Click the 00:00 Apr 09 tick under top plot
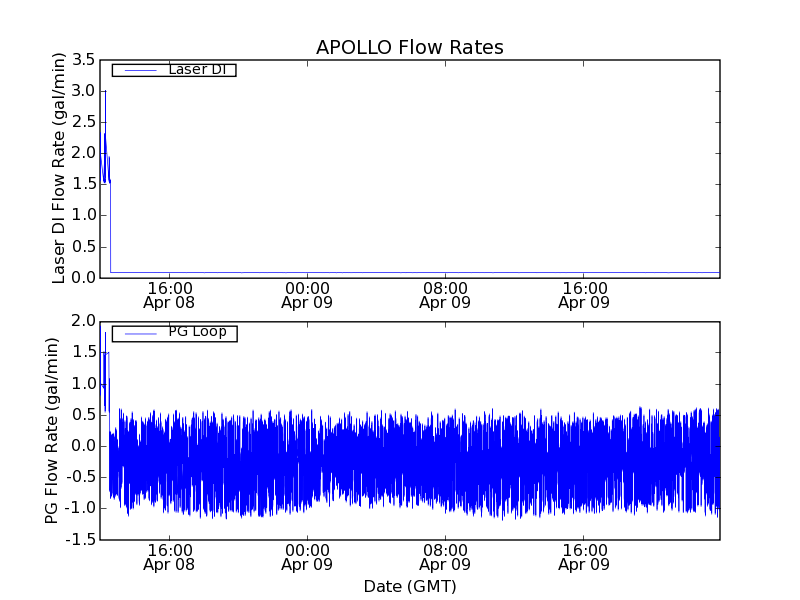 [307, 294]
